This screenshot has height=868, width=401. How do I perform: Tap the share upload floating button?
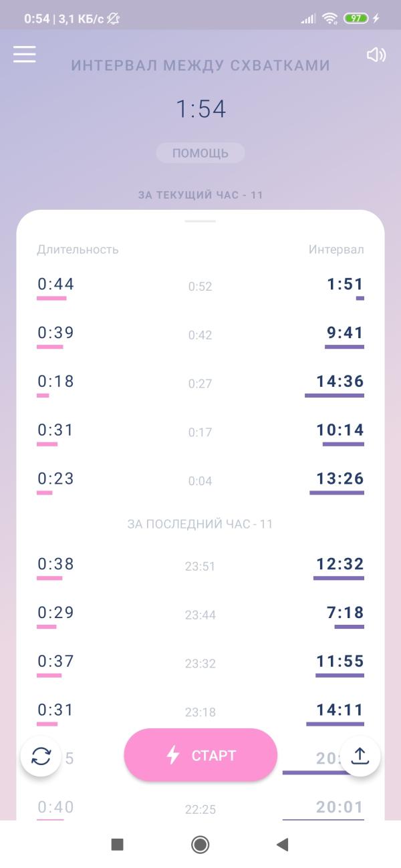coord(360,756)
